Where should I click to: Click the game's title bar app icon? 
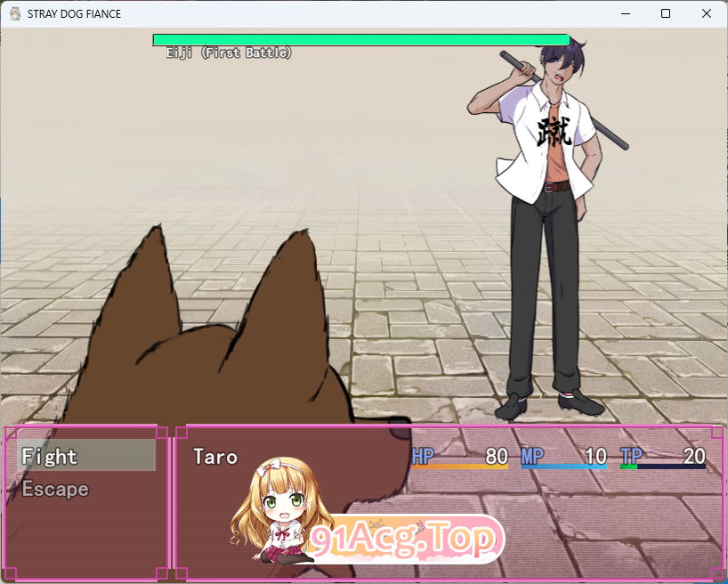coord(15,14)
